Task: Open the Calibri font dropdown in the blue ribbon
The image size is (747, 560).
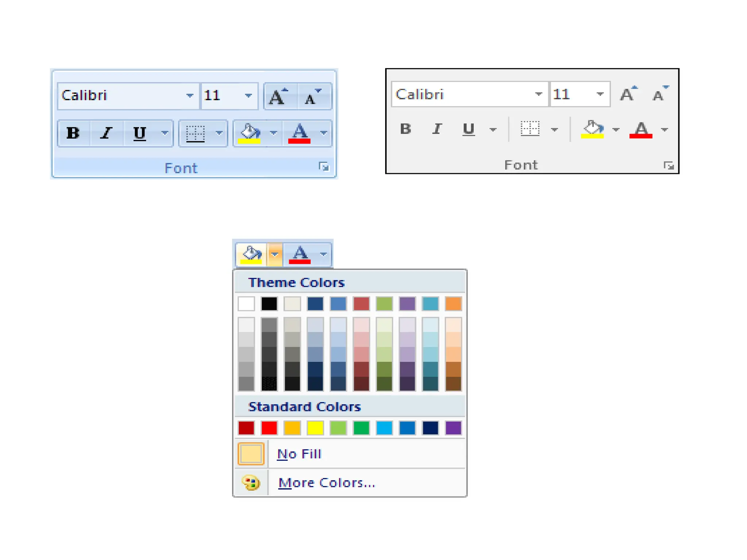Action: 190,96
